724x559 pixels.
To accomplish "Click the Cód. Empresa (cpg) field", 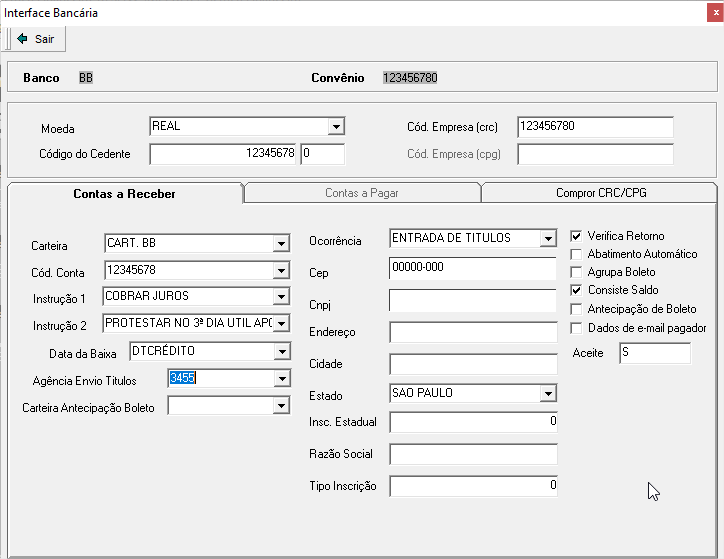I will tap(595, 154).
